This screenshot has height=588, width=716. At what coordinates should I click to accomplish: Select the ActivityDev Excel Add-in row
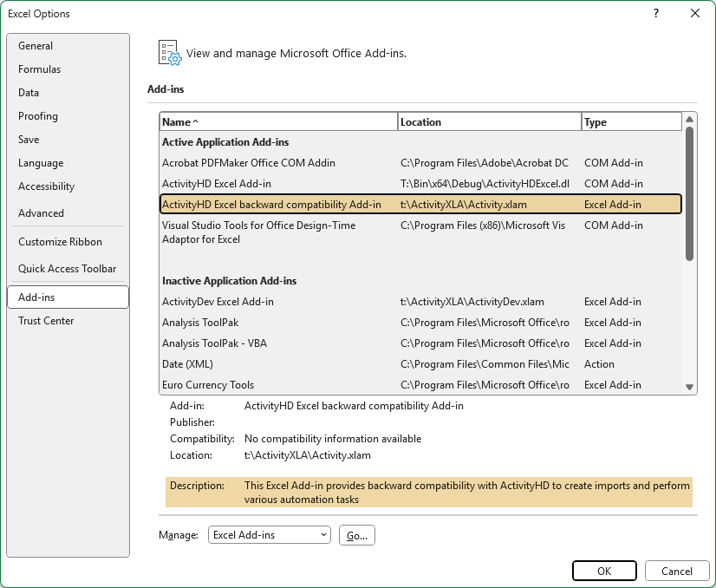tap(420, 302)
